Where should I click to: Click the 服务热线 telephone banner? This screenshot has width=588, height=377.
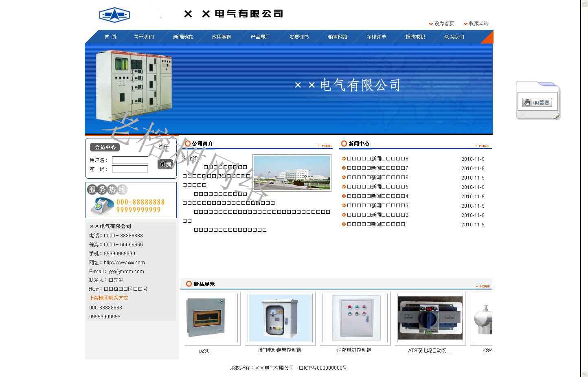click(x=131, y=200)
